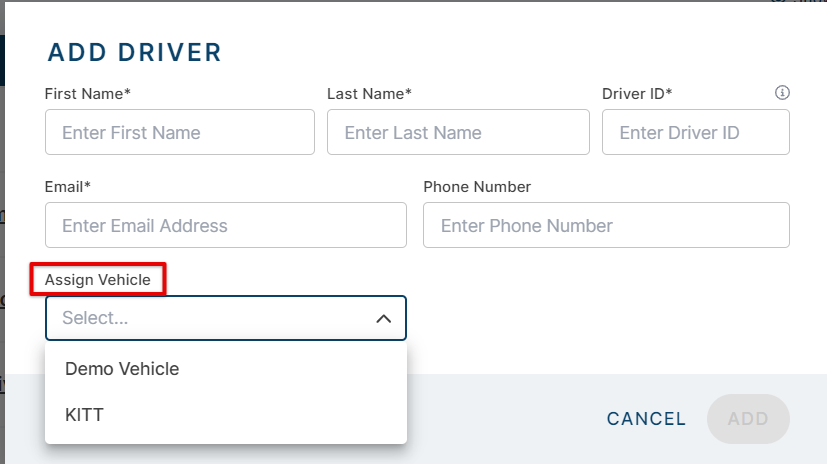Click the ADD button

point(747,419)
